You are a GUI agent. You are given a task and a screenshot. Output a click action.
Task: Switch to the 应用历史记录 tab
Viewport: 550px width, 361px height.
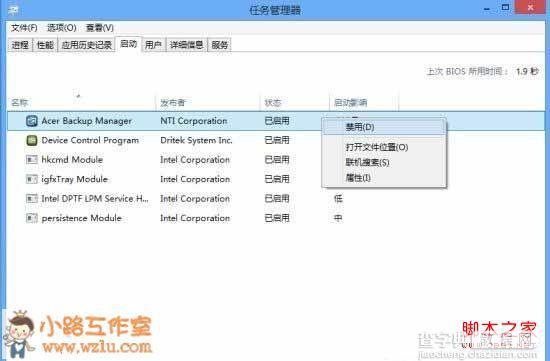tap(86, 45)
